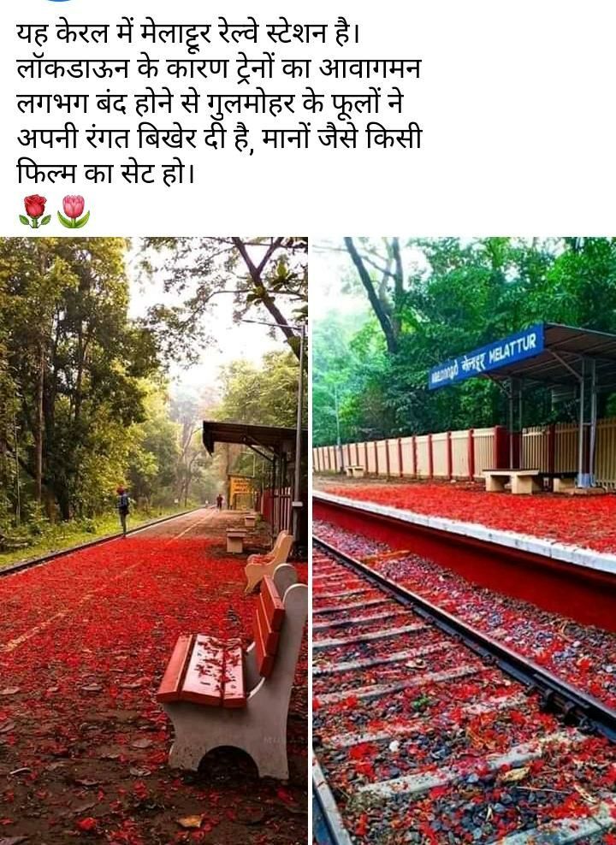The width and height of the screenshot is (616, 845).
Task: Click the red rose emoji
Action: [x=35, y=211]
